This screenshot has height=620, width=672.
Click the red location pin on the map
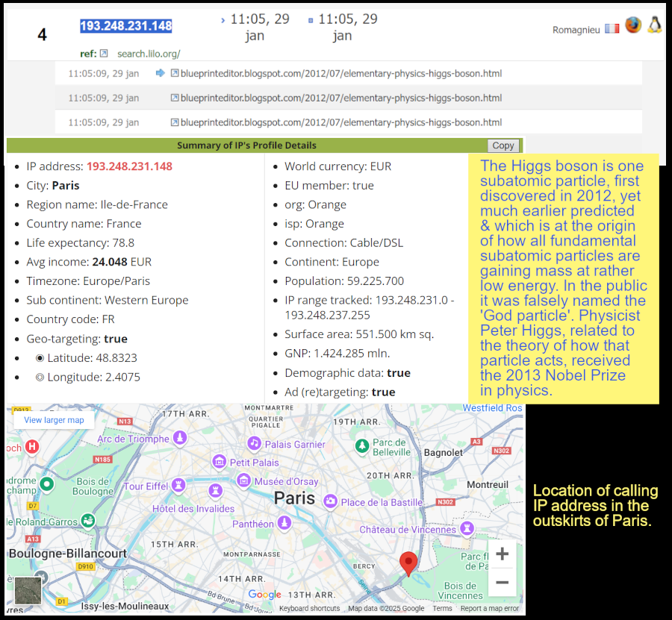(x=408, y=563)
